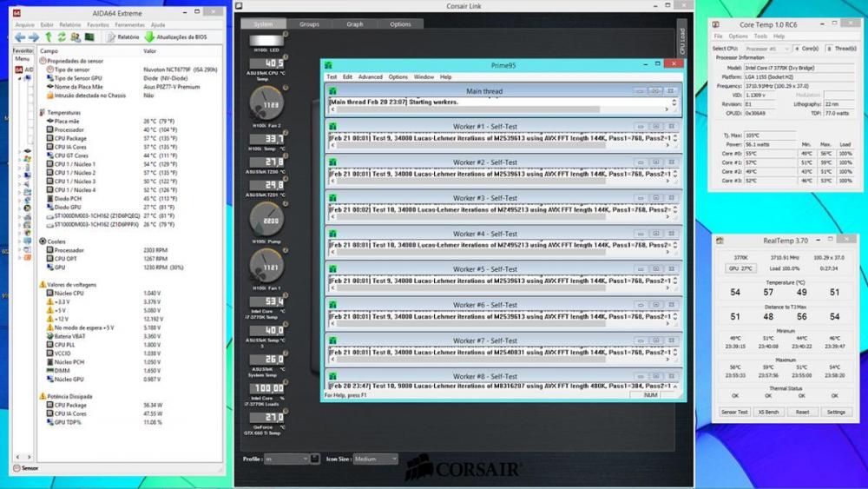Click Corsair Link title bar icon

(239, 6)
